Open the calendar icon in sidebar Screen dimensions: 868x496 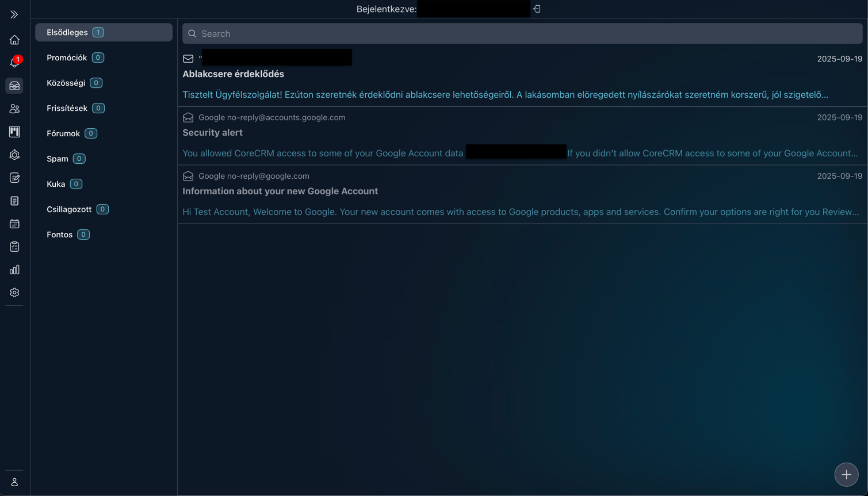coord(14,224)
